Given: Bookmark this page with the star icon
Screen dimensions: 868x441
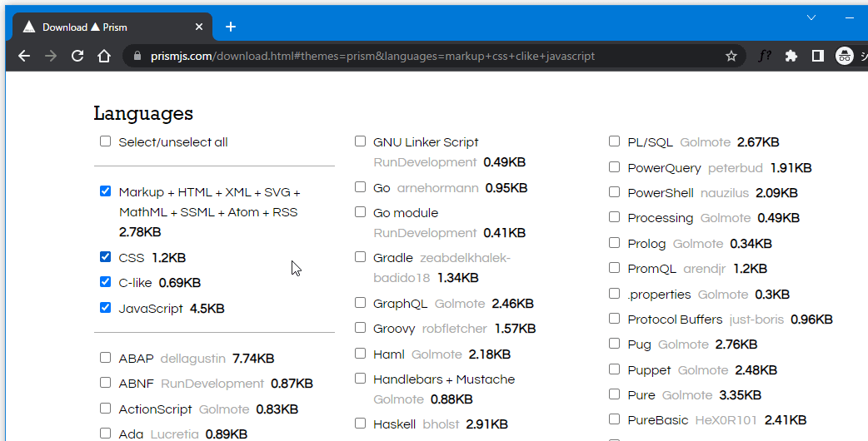Looking at the screenshot, I should click(731, 56).
